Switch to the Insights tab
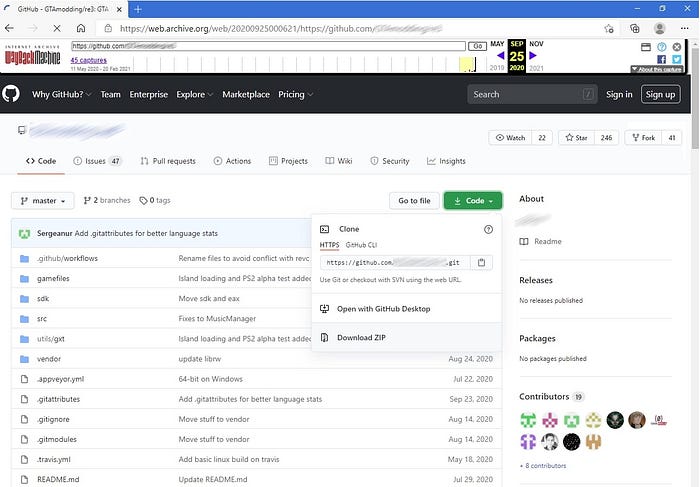 coord(446,161)
